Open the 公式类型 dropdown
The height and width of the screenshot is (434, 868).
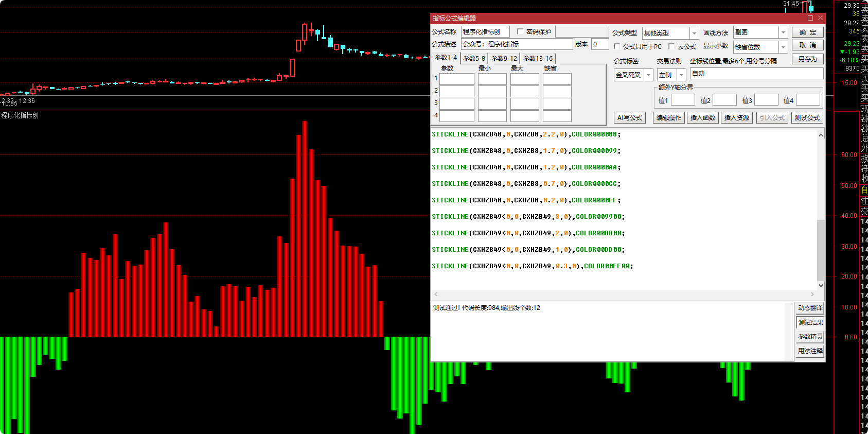pos(694,33)
